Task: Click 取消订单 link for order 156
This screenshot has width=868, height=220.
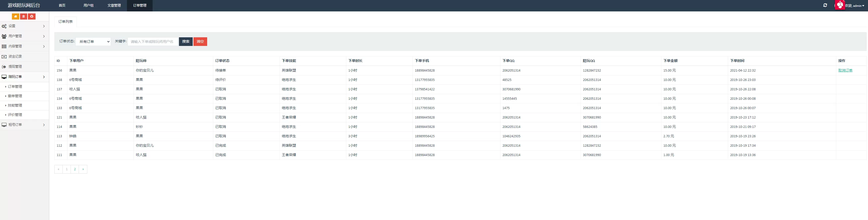Action: 845,70
